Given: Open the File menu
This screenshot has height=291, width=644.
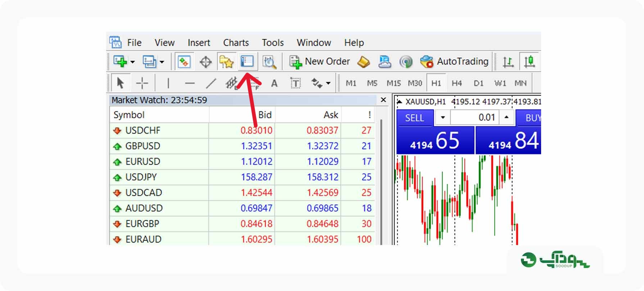Looking at the screenshot, I should 134,43.
